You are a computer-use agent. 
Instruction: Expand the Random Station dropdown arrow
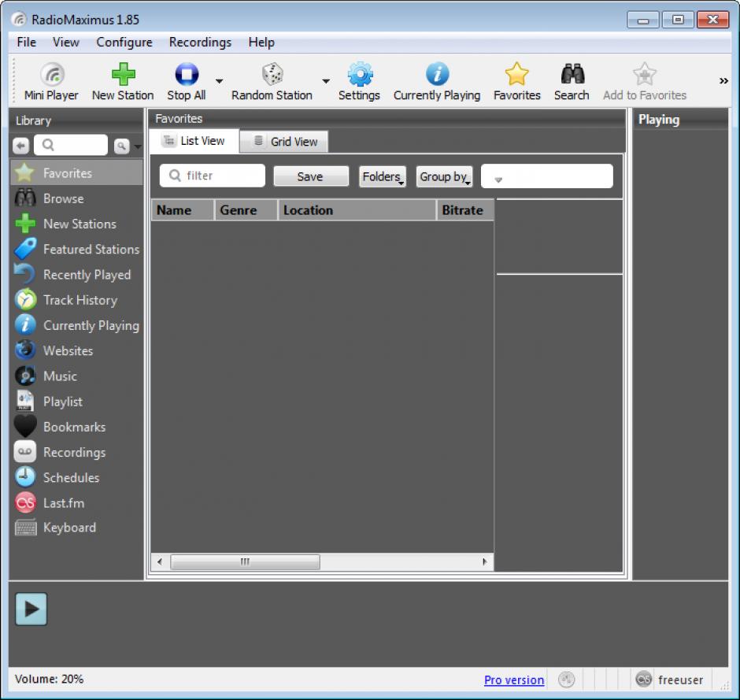pos(326,81)
